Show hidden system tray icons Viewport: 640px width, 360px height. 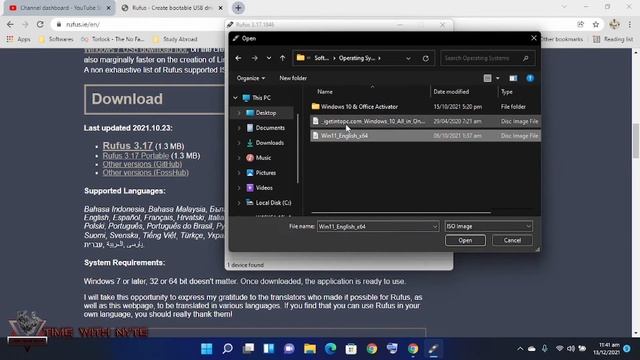(x=520, y=349)
